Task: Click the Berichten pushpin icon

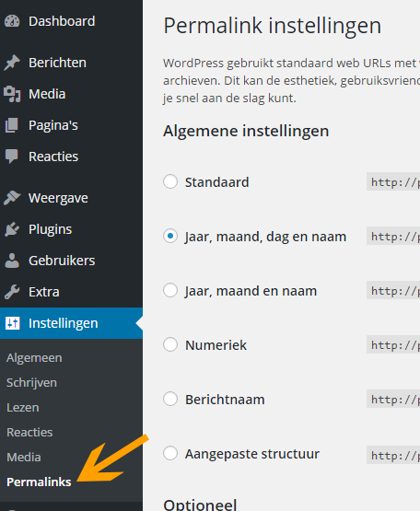Action: [12, 63]
